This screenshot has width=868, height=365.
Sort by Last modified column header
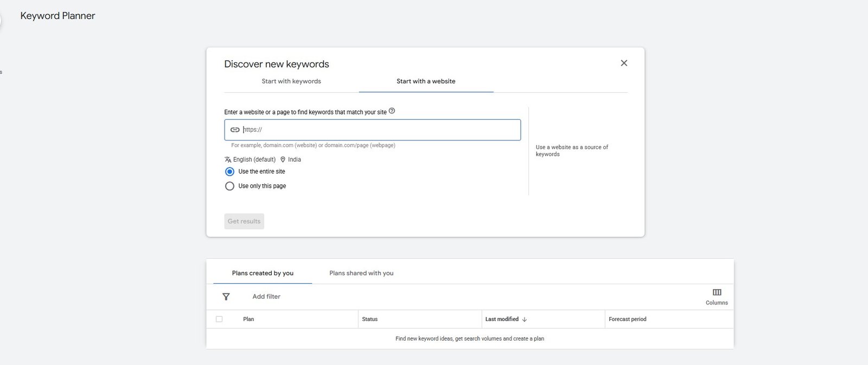pyautogui.click(x=502, y=319)
